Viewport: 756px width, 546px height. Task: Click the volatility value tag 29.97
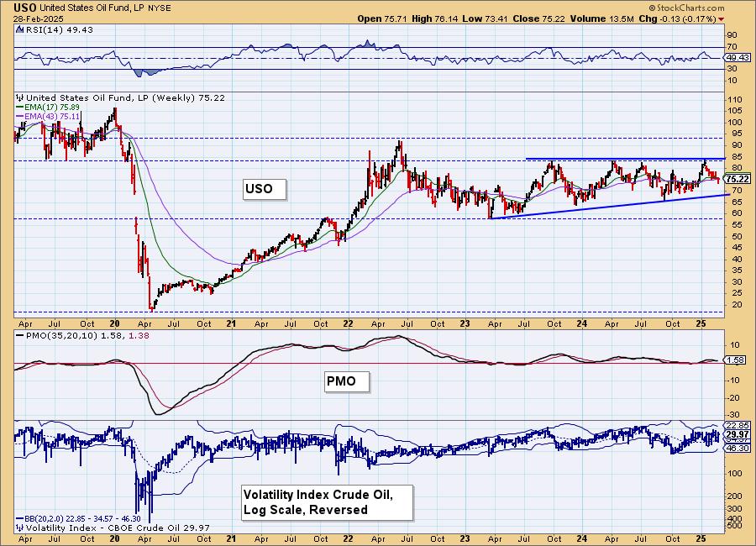pos(738,434)
